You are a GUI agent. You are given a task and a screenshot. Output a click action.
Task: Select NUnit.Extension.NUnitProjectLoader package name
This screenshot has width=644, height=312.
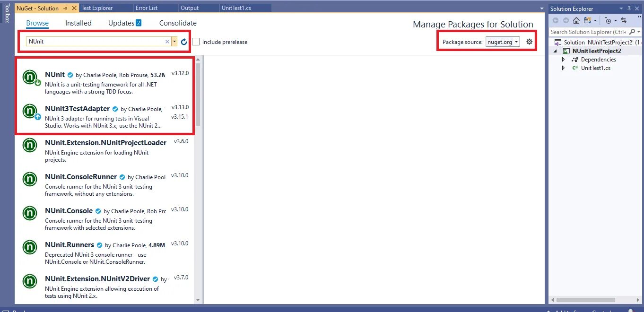point(105,143)
